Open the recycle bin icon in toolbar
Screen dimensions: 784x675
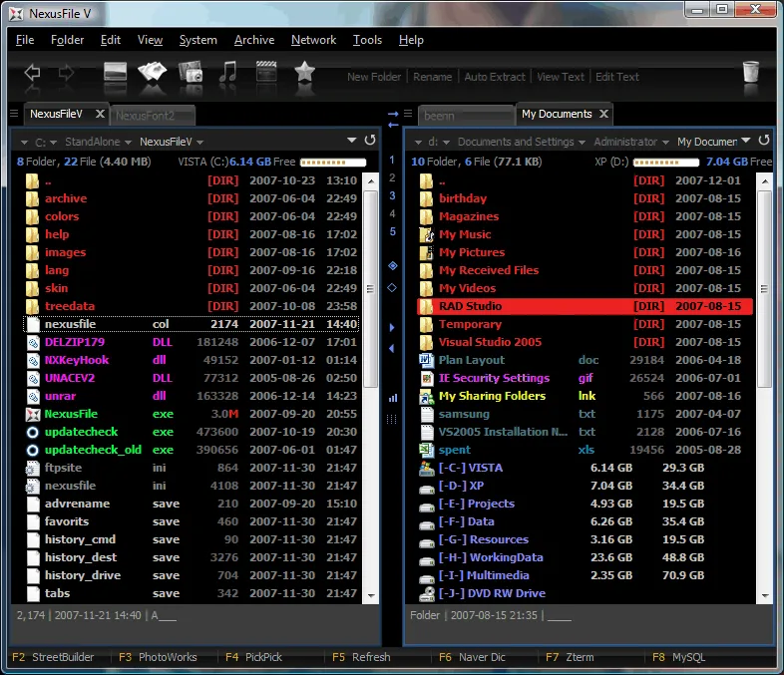(751, 73)
